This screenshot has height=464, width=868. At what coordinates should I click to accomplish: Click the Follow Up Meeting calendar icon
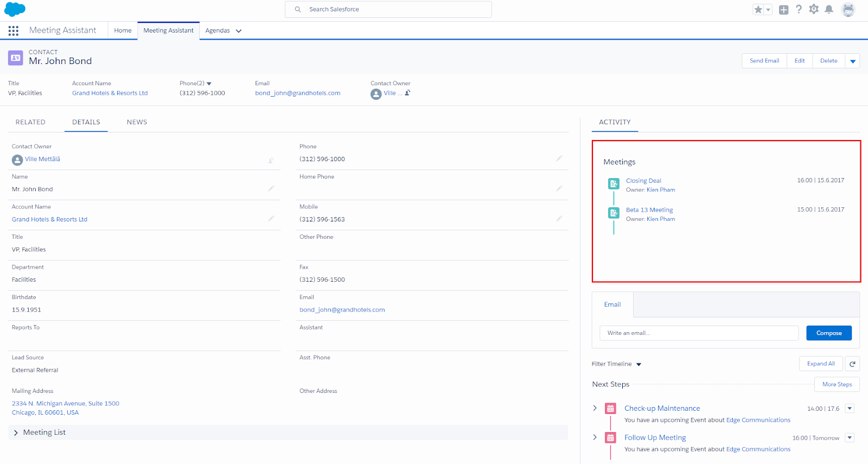tap(610, 438)
